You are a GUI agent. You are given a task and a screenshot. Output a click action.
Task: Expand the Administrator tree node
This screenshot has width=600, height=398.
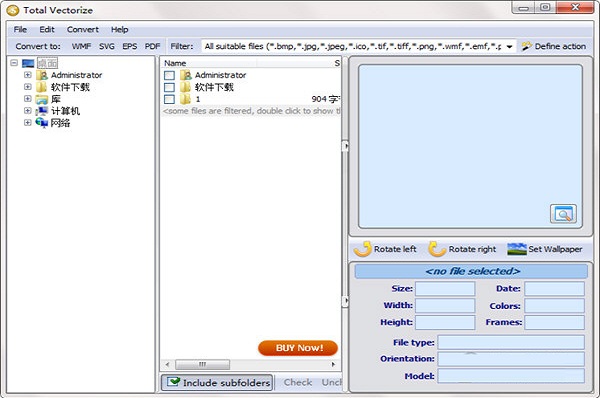pyautogui.click(x=28, y=75)
